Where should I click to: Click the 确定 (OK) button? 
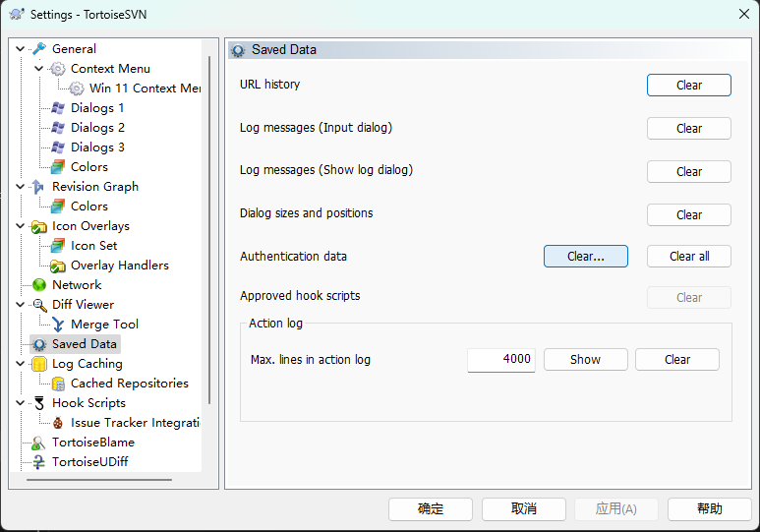click(x=431, y=508)
